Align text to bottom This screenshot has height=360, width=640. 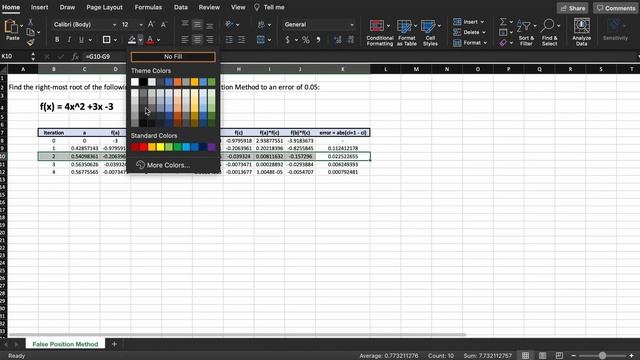209,25
